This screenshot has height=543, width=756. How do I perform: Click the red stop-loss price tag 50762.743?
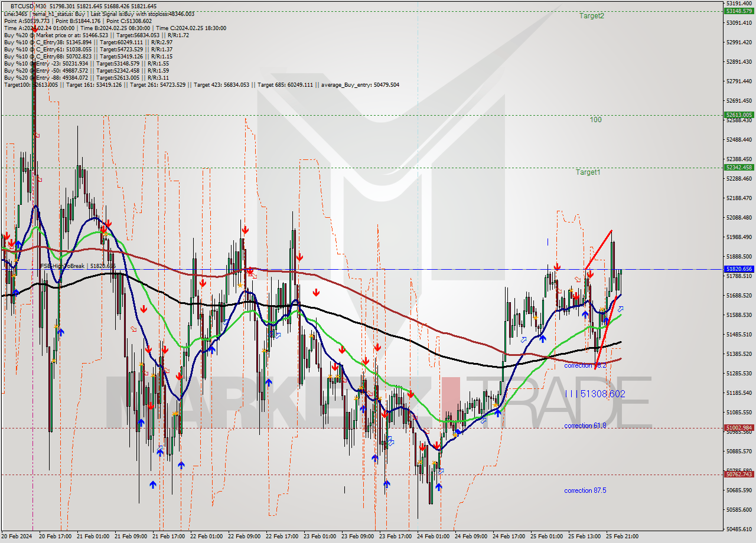pos(738,473)
